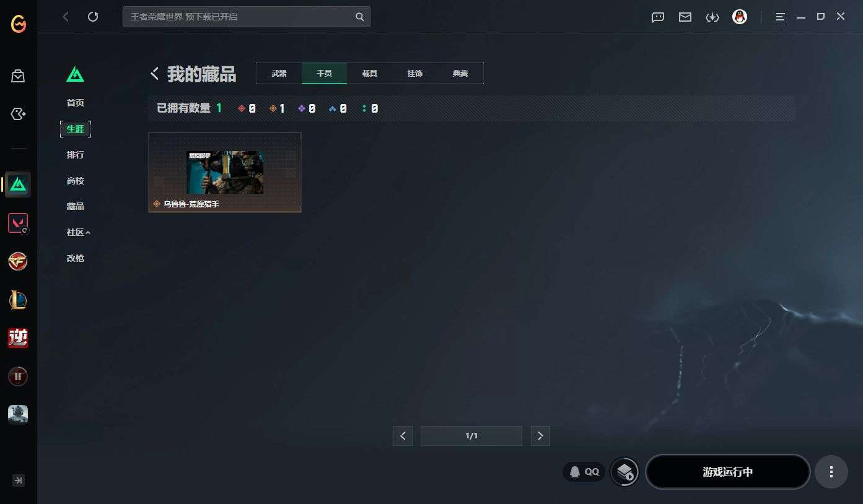Open the CrossFire game icon in the sidebar
Viewport: 863px width, 504px height.
[18, 261]
